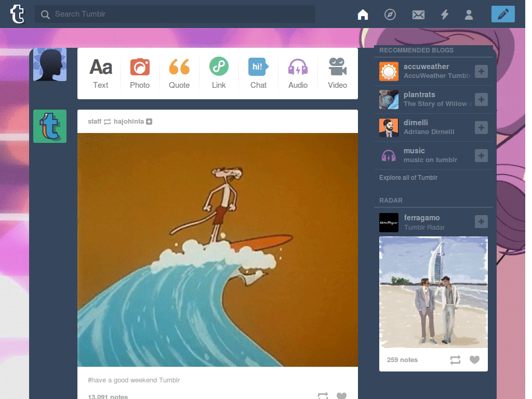
Task: Open the Activity lightning bolt icon
Action: (445, 15)
